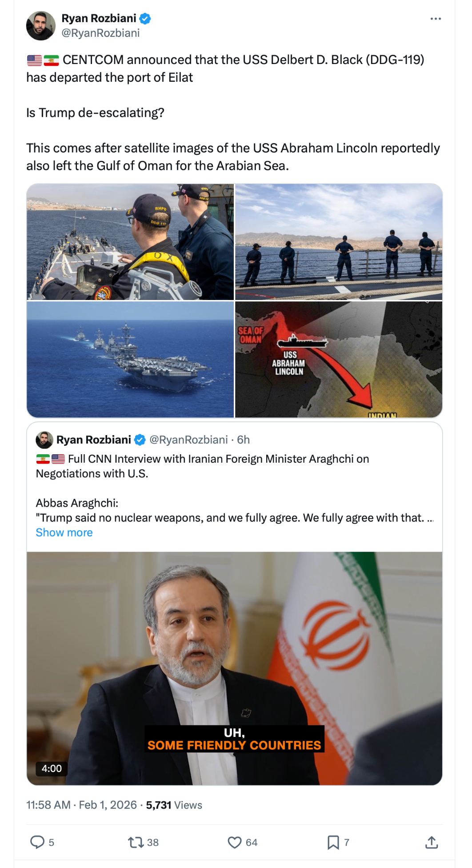Open photo of sailors standing at railing
Viewport: 472px width, 868px height.
click(x=339, y=242)
